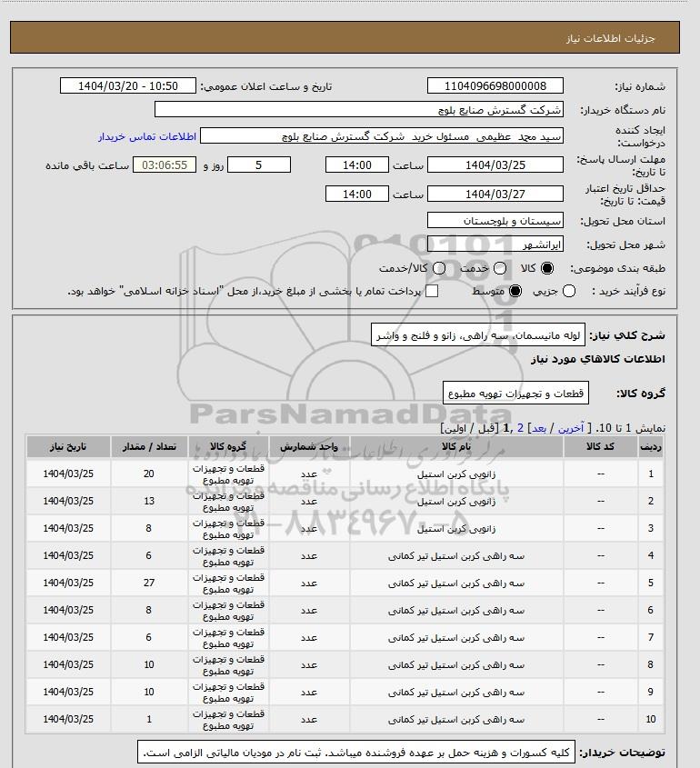Select the خدمت radio button
The width and height of the screenshot is (700, 768).
[x=500, y=268]
